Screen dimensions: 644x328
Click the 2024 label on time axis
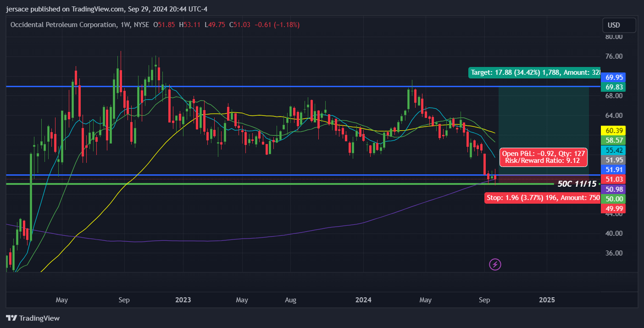(364, 300)
